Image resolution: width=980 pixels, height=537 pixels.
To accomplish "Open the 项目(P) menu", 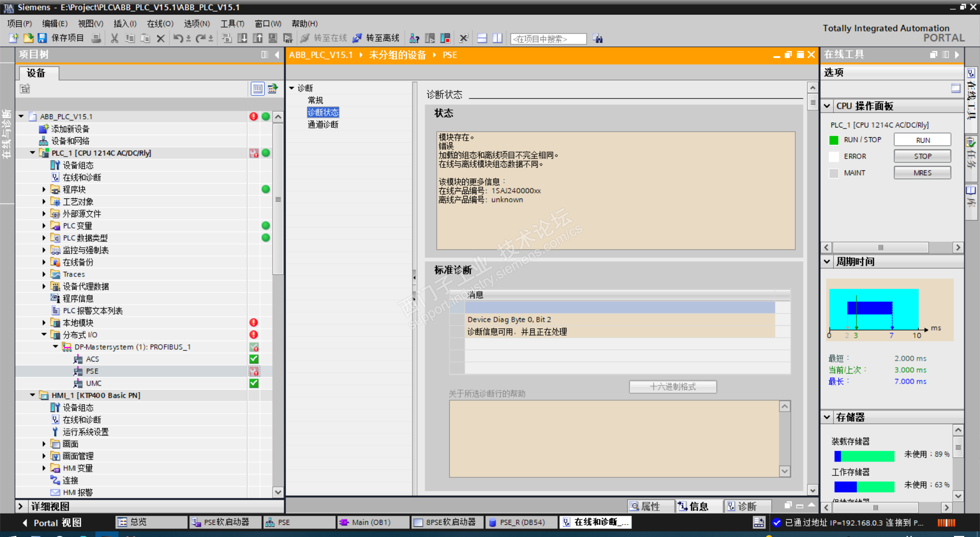I will [19, 23].
